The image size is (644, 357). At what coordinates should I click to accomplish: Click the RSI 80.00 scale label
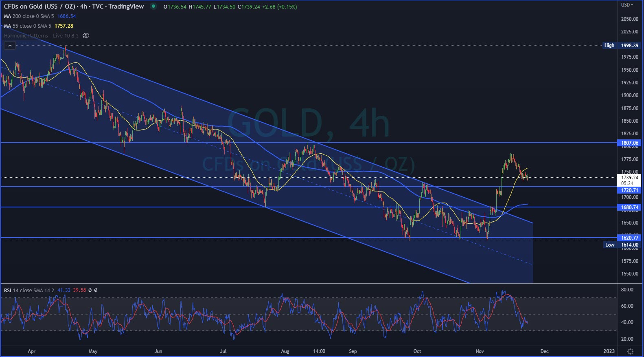[x=627, y=290]
